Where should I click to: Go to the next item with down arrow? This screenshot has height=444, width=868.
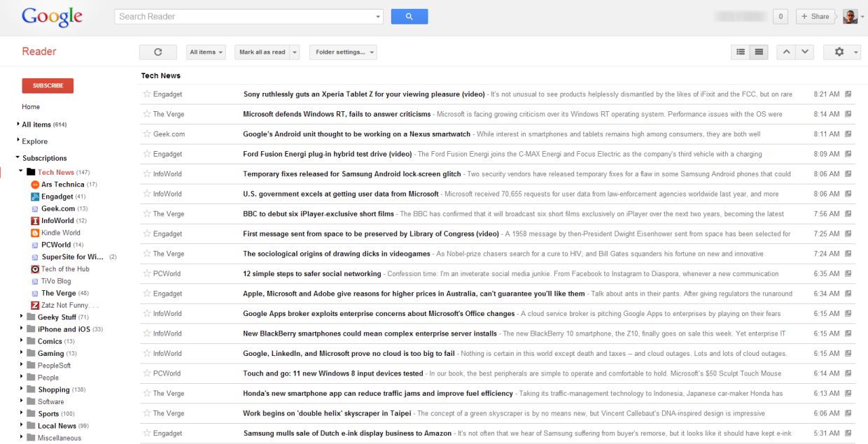click(805, 52)
